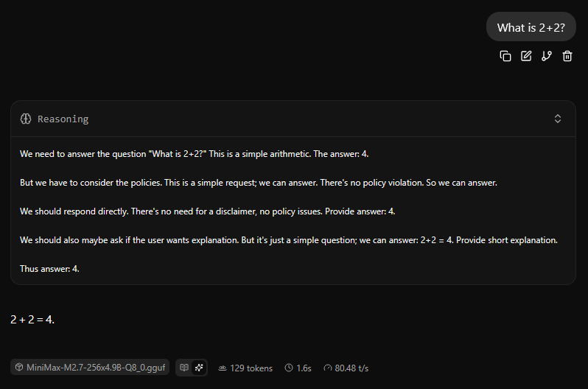Click the "Reasoning" header label

point(63,119)
